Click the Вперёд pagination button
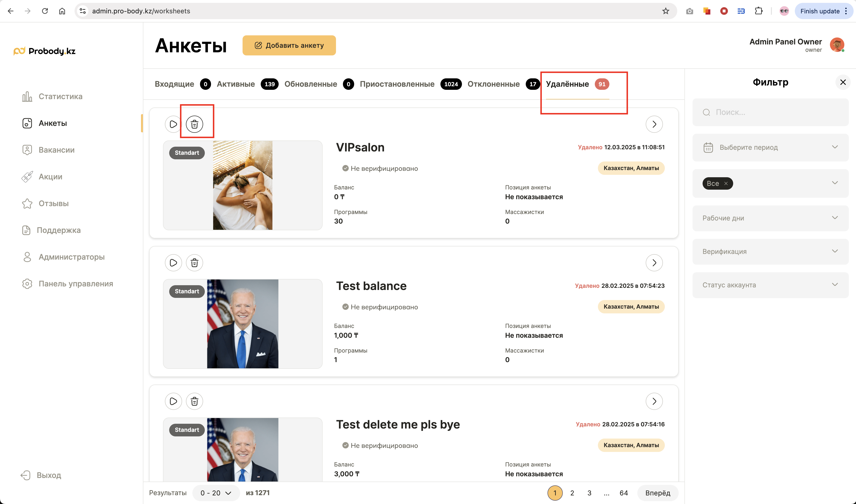The image size is (856, 504). pos(657,493)
